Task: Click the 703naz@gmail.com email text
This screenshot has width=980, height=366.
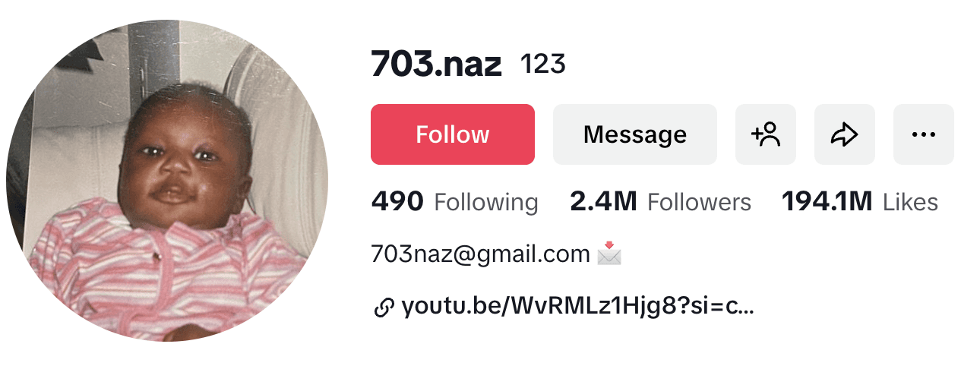Action: click(481, 254)
